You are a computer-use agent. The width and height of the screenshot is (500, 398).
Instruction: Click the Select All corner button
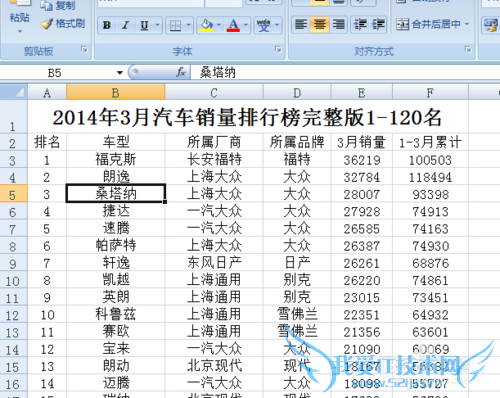(14, 92)
